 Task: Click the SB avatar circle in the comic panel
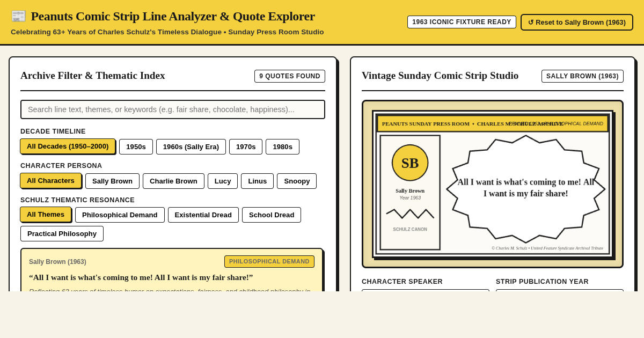410,163
